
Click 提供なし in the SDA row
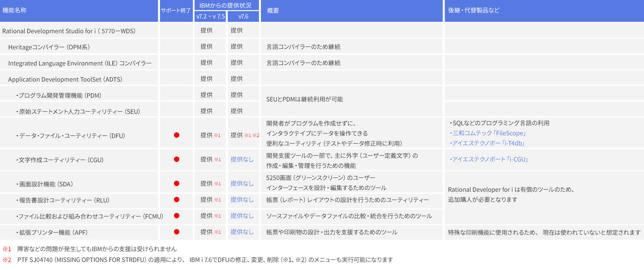point(242,183)
